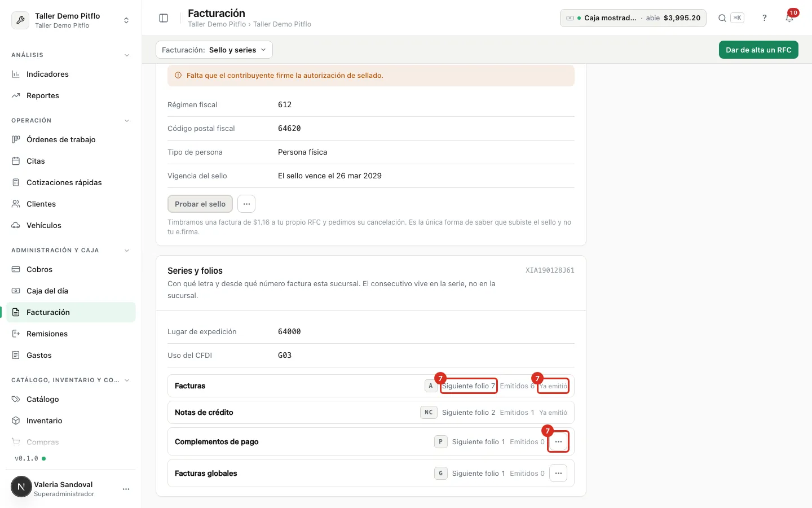Click the sello expiry date text
The width and height of the screenshot is (812, 508).
click(x=330, y=176)
